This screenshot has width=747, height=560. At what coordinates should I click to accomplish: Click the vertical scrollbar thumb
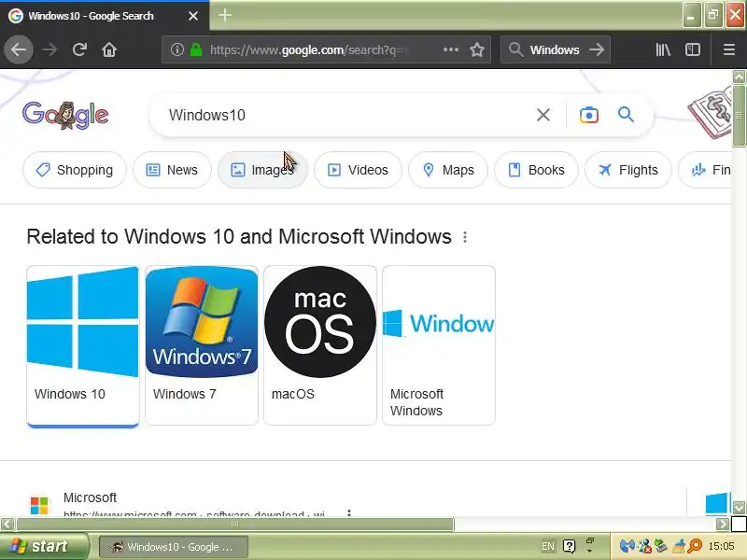click(x=739, y=116)
